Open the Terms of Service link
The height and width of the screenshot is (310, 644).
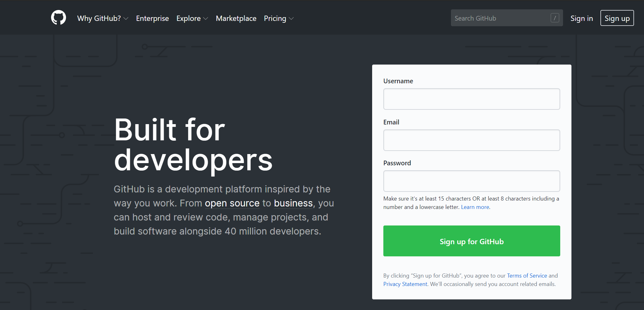(527, 276)
